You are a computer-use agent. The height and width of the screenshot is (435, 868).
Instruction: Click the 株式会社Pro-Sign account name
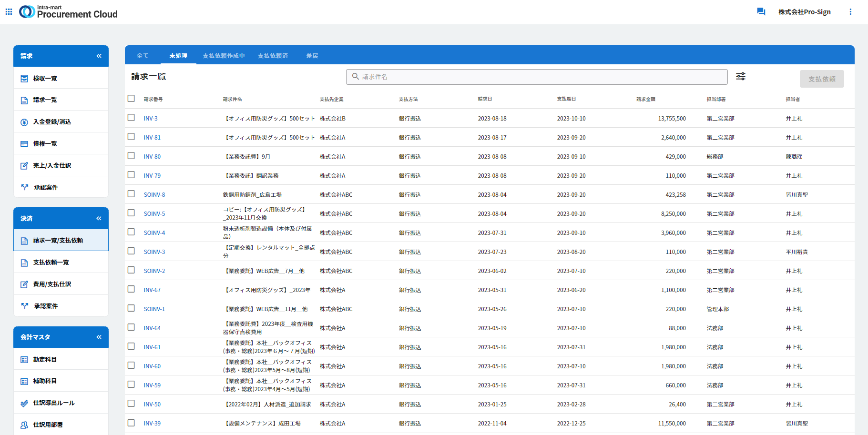[805, 12]
